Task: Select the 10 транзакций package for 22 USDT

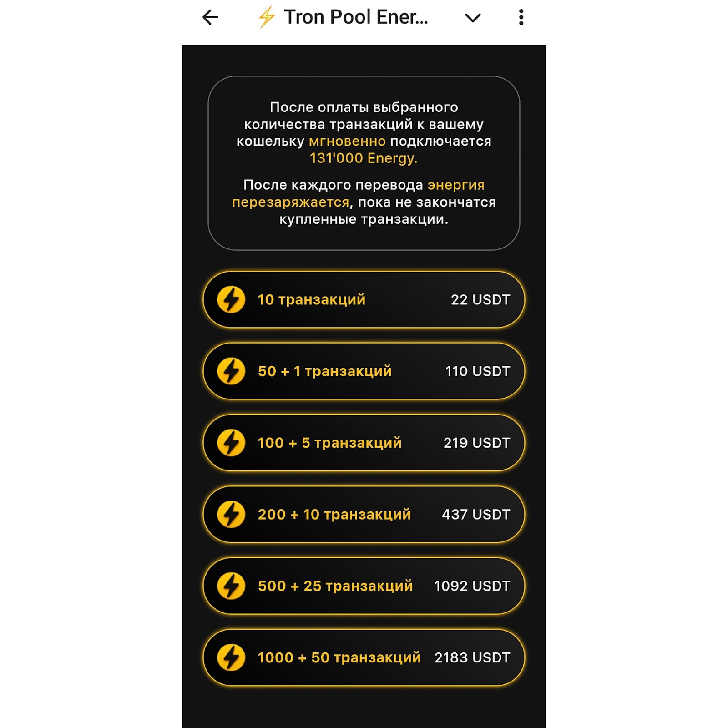Action: (x=364, y=299)
